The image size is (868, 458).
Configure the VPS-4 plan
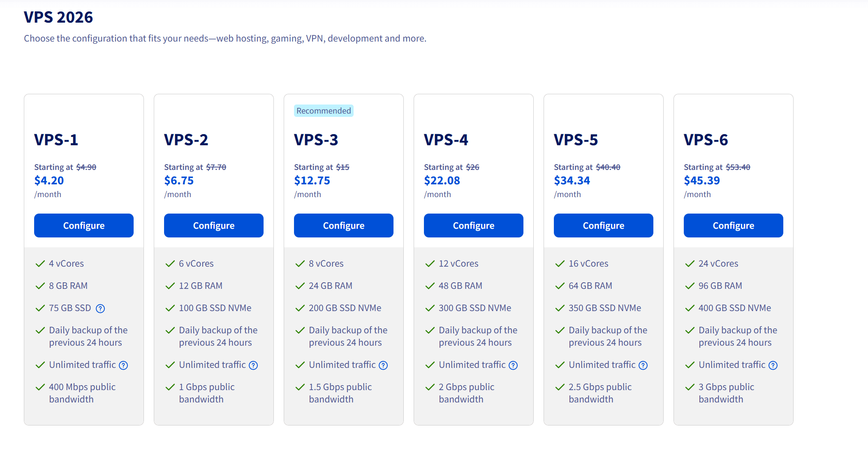point(474,226)
